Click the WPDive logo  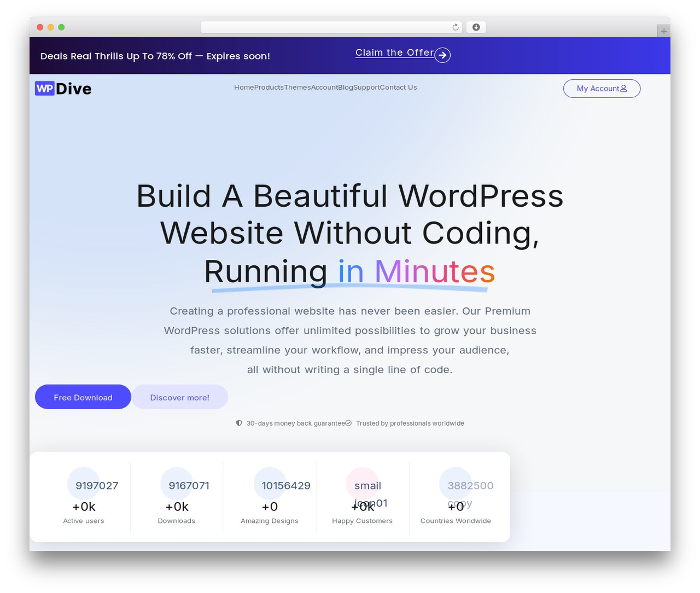63,89
